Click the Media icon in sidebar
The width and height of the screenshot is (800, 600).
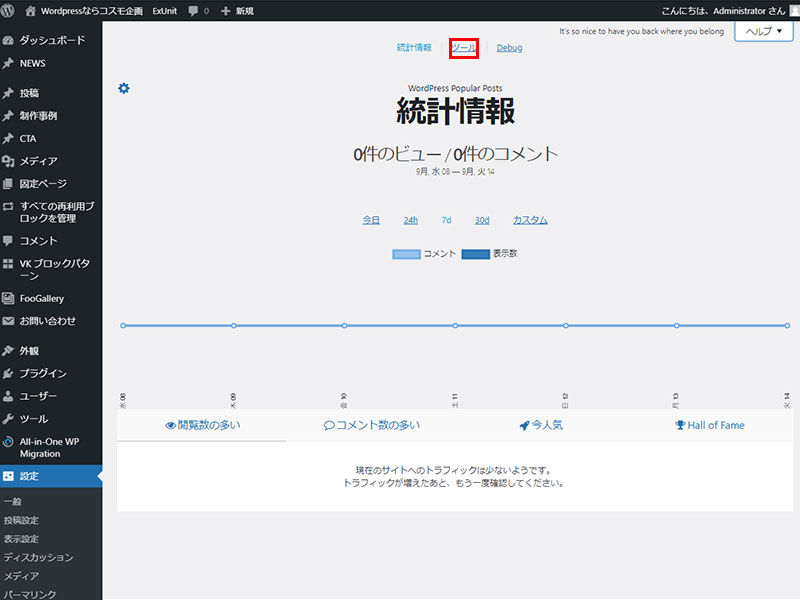[x=8, y=161]
